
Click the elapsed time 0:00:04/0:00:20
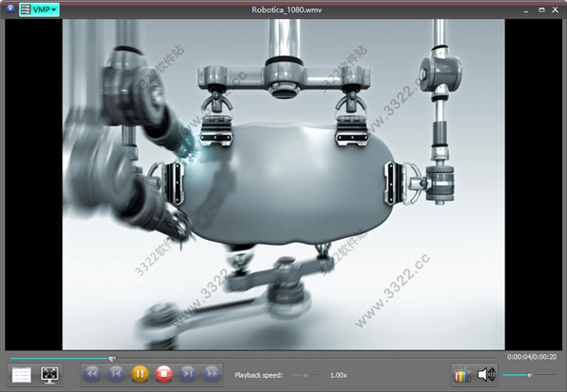(x=531, y=357)
